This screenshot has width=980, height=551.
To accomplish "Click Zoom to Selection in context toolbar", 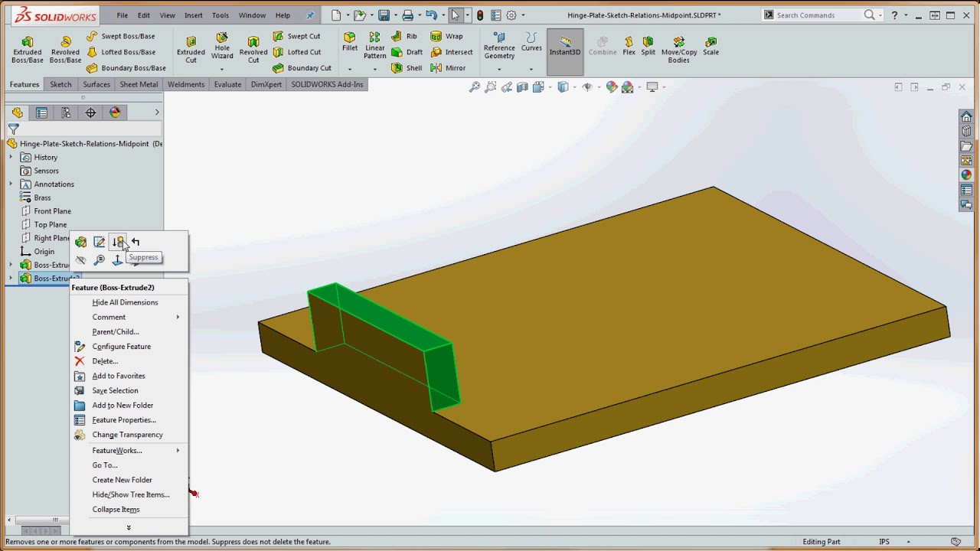I will (x=99, y=260).
